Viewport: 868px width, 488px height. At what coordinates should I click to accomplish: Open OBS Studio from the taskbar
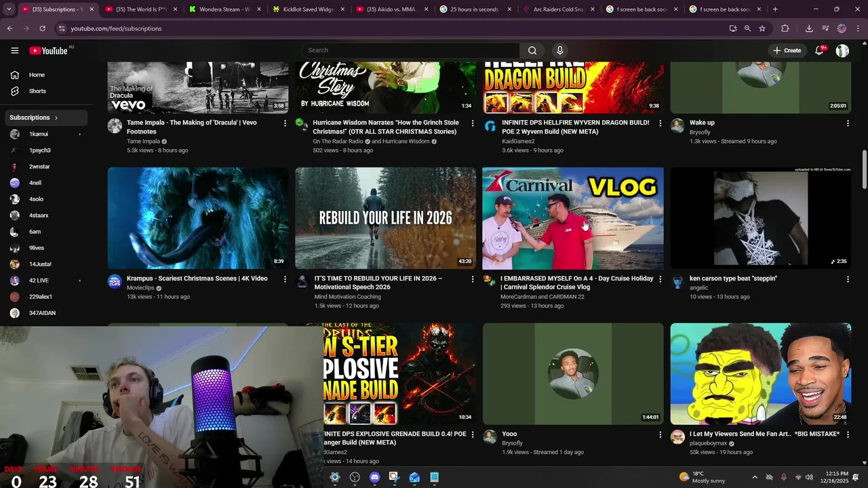(x=355, y=477)
